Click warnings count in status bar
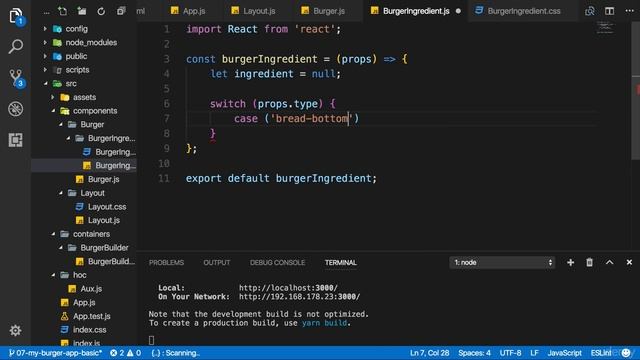The width and height of the screenshot is (640, 360). [134, 353]
